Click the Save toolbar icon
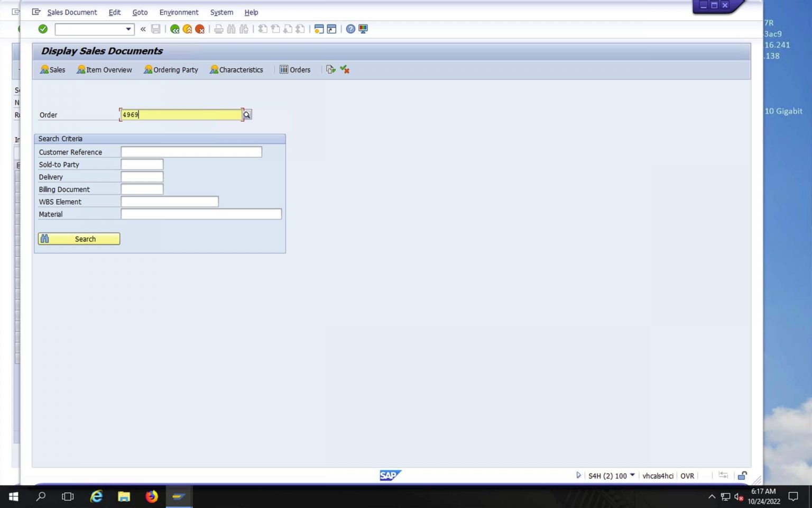Viewport: 812px width, 508px height. coord(156,29)
